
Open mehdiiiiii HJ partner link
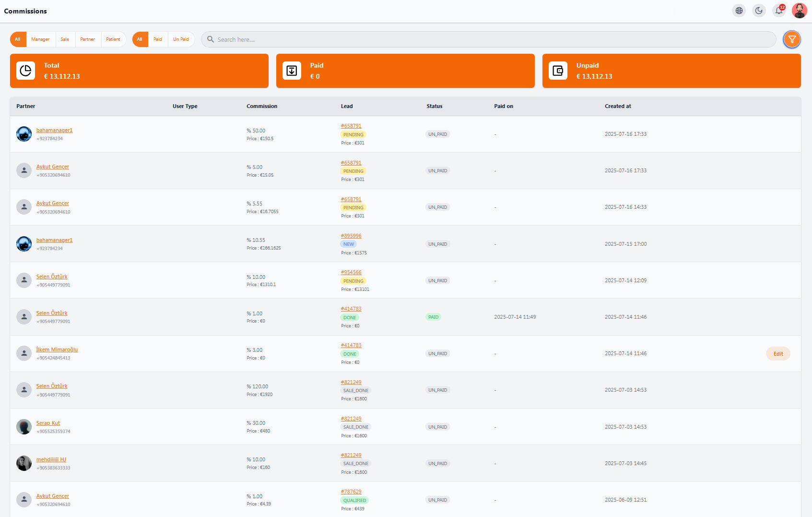(x=51, y=459)
